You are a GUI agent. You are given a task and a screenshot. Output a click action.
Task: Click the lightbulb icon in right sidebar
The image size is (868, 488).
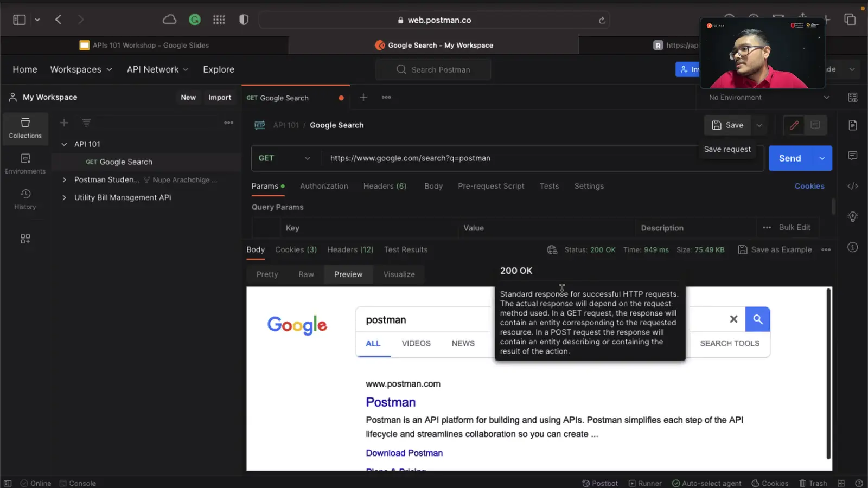tap(853, 217)
